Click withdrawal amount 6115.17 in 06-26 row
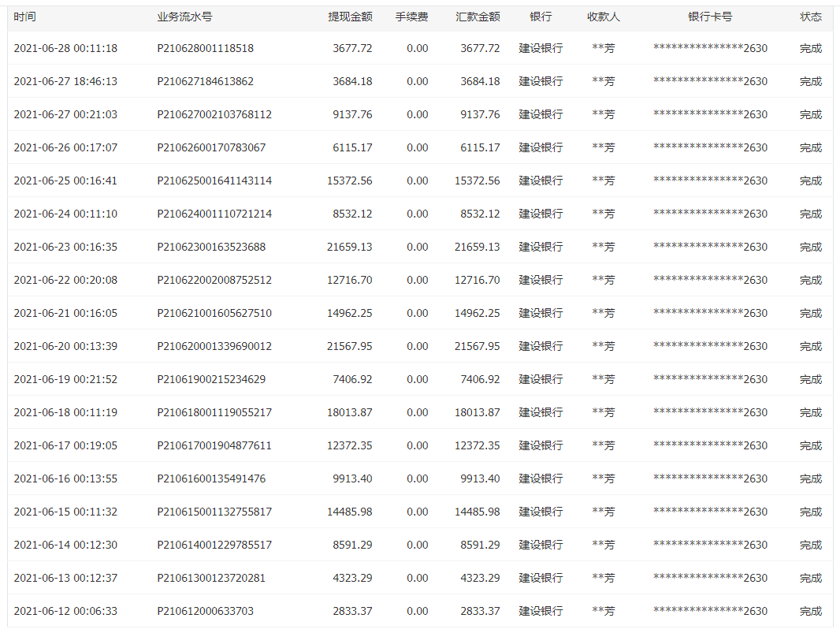The image size is (840, 633). 352,147
